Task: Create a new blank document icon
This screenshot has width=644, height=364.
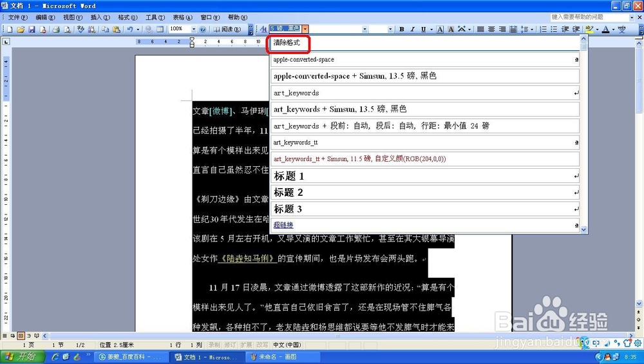Action: 10,30
